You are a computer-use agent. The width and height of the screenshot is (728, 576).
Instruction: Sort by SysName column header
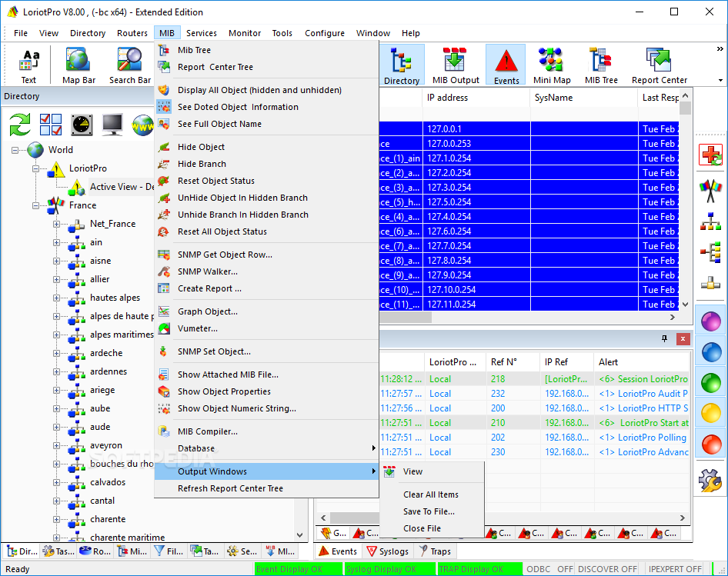click(583, 98)
